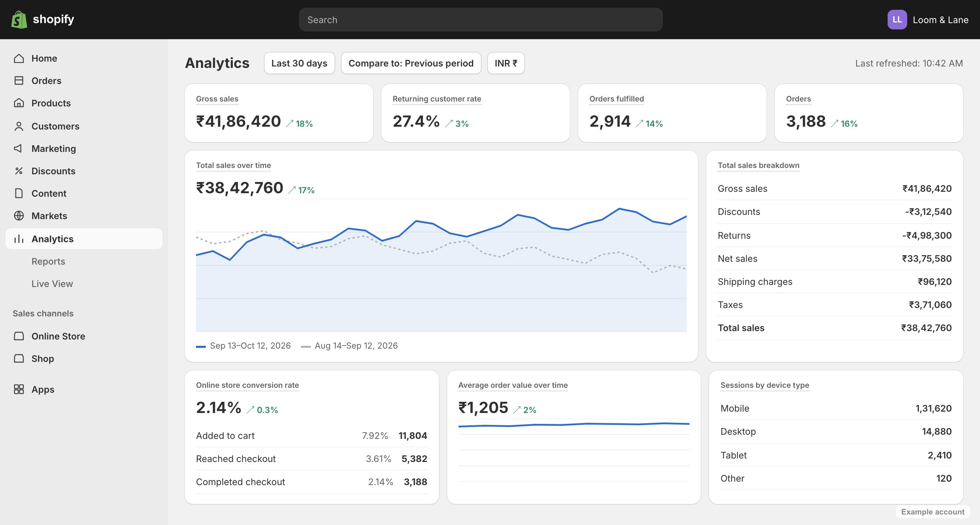Click the Apps grid icon
Viewport: 980px width, 525px height.
[19, 389]
